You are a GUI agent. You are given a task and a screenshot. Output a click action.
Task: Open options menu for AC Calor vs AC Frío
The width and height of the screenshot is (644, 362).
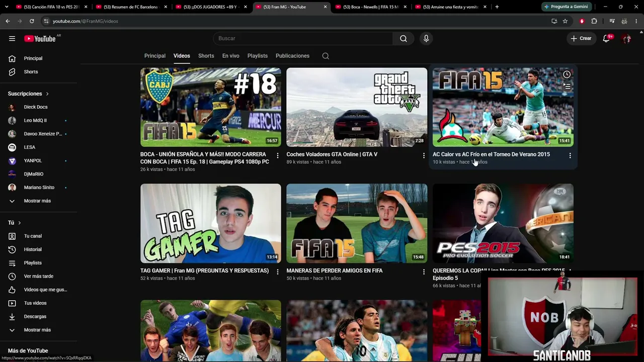click(x=570, y=156)
